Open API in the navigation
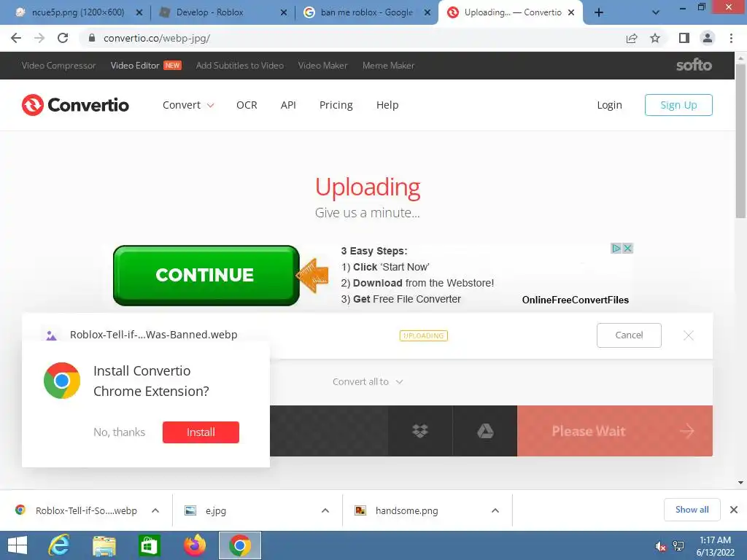747x560 pixels. (288, 105)
